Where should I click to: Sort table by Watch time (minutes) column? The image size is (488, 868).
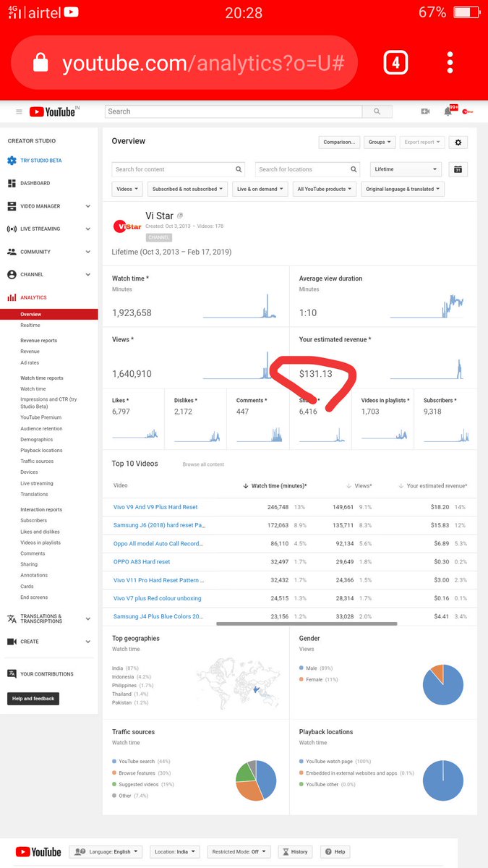pyautogui.click(x=275, y=486)
